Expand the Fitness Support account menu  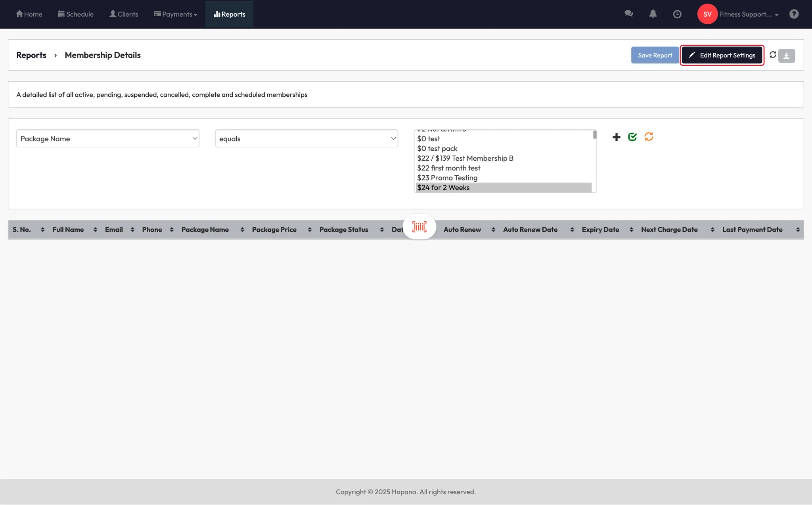(748, 14)
